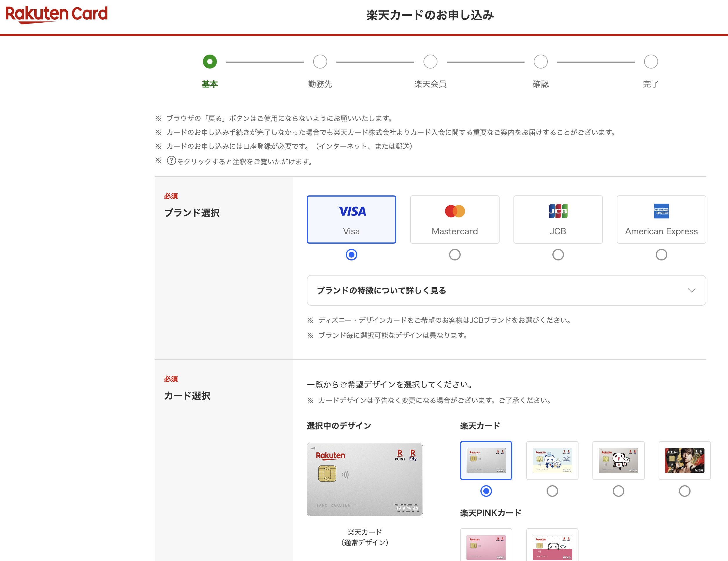Choose radio button under standard silver design
Viewport: 728px width, 561px height.
point(486,491)
